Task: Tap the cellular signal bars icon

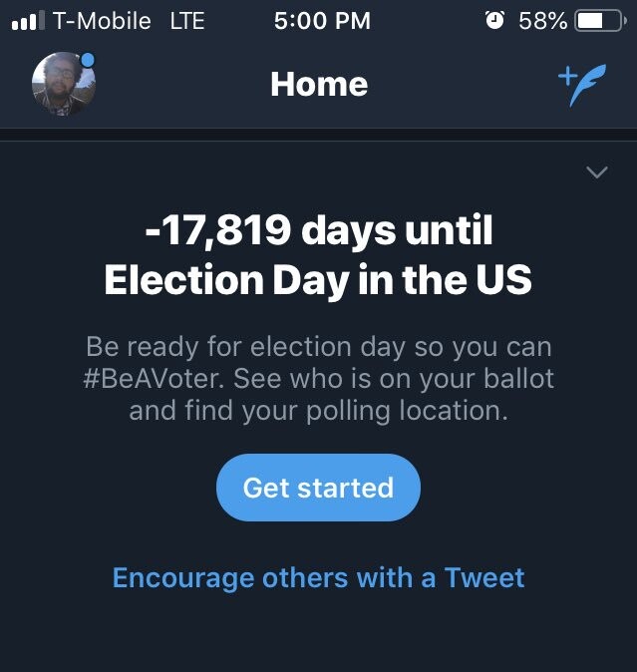Action: click(28, 21)
